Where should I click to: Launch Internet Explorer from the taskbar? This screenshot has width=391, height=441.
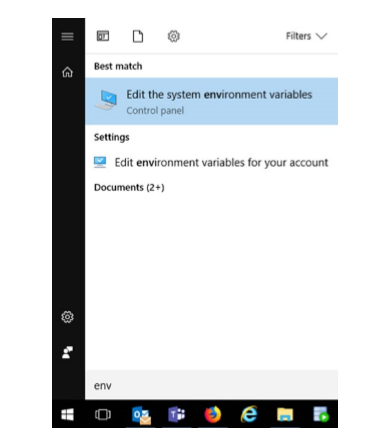pos(249,414)
